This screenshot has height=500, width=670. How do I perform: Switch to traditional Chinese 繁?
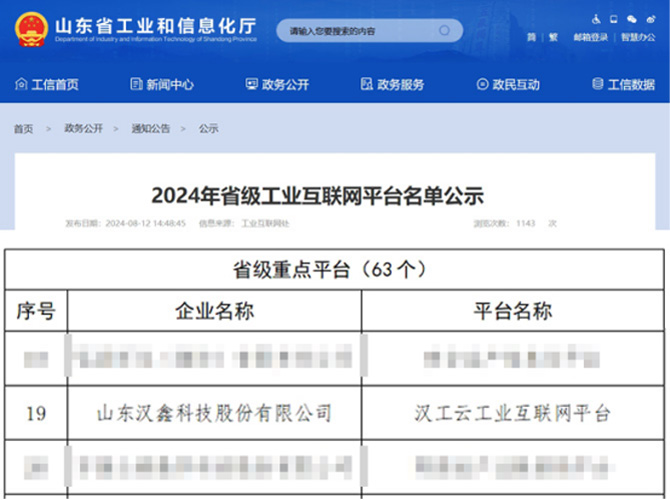[553, 38]
